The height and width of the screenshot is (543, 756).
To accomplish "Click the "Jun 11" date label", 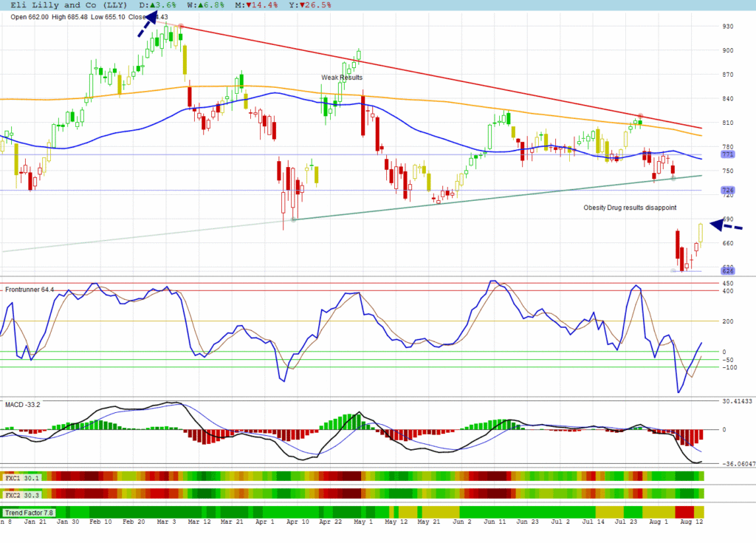I will click(x=495, y=522).
